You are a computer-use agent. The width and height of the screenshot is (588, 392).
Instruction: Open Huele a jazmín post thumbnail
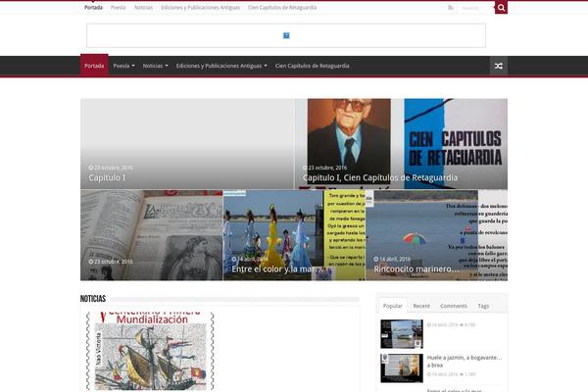point(402,368)
